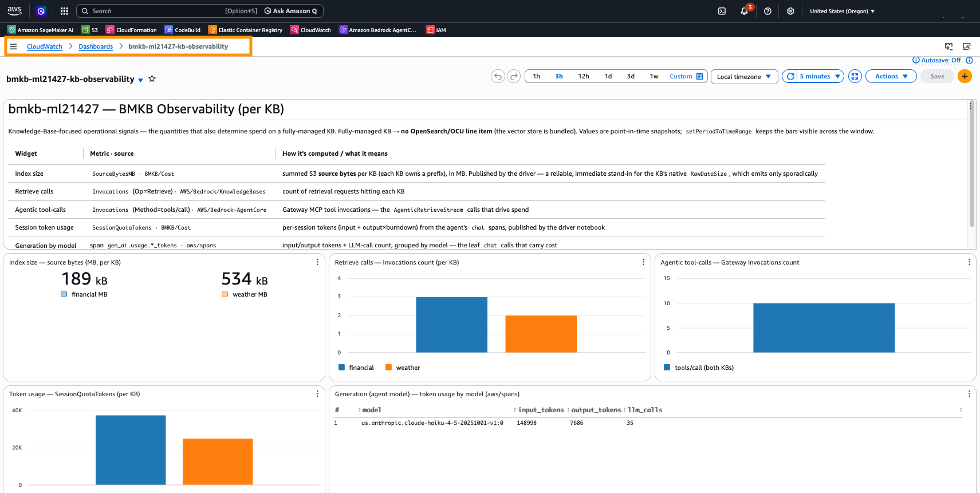Select the us.anthropic.claude-haiku model cell

[x=432, y=423]
